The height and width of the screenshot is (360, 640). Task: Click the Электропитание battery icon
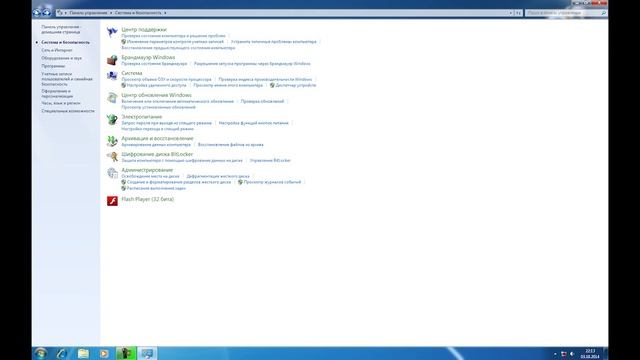[112, 119]
